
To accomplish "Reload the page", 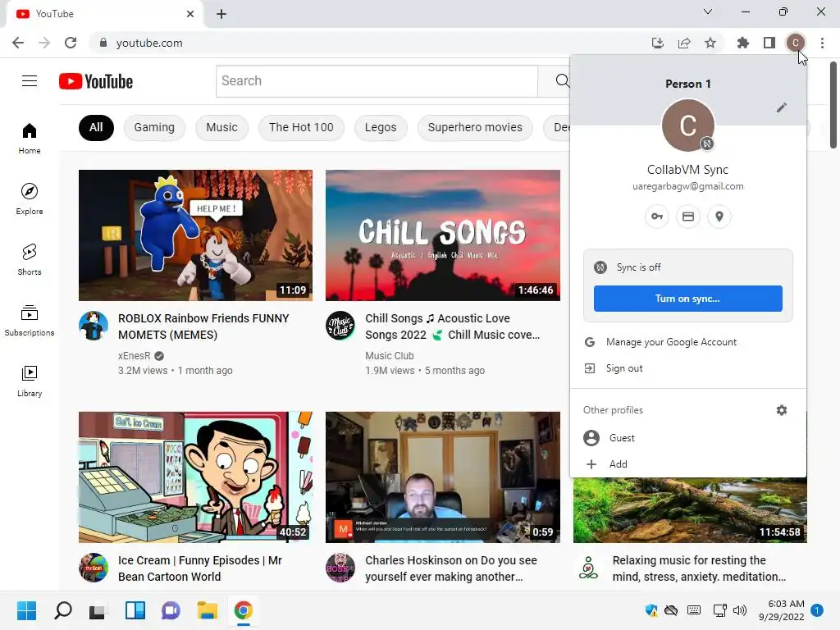I will [71, 43].
